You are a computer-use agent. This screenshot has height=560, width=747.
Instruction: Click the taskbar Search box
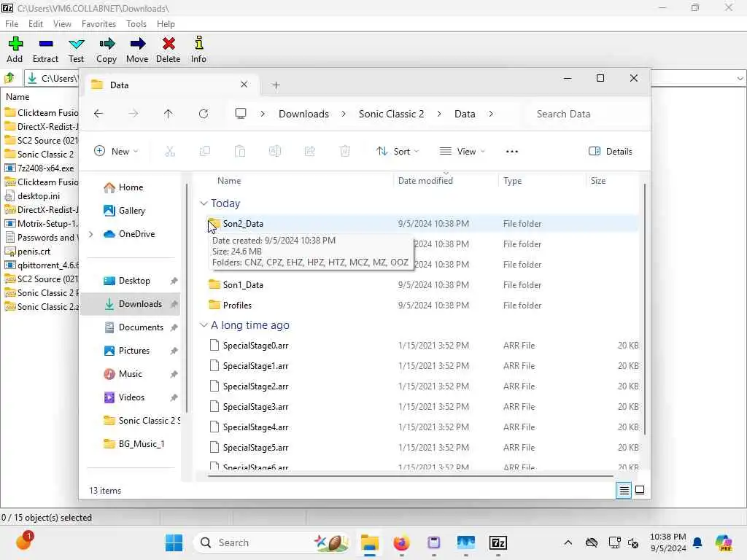[273, 542]
